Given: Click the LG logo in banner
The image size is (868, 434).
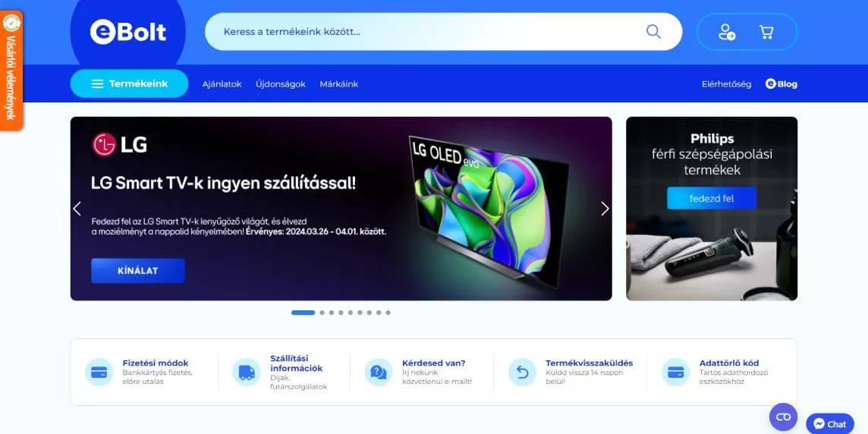Looking at the screenshot, I should tap(120, 144).
